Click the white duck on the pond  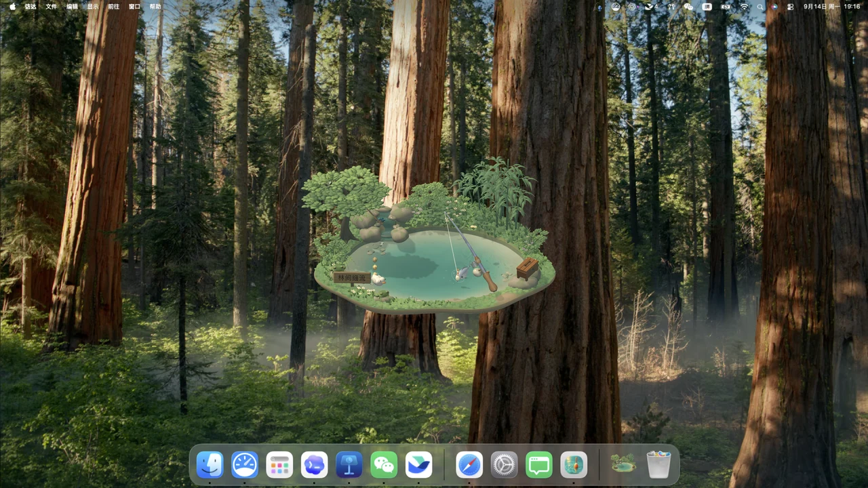click(x=378, y=278)
